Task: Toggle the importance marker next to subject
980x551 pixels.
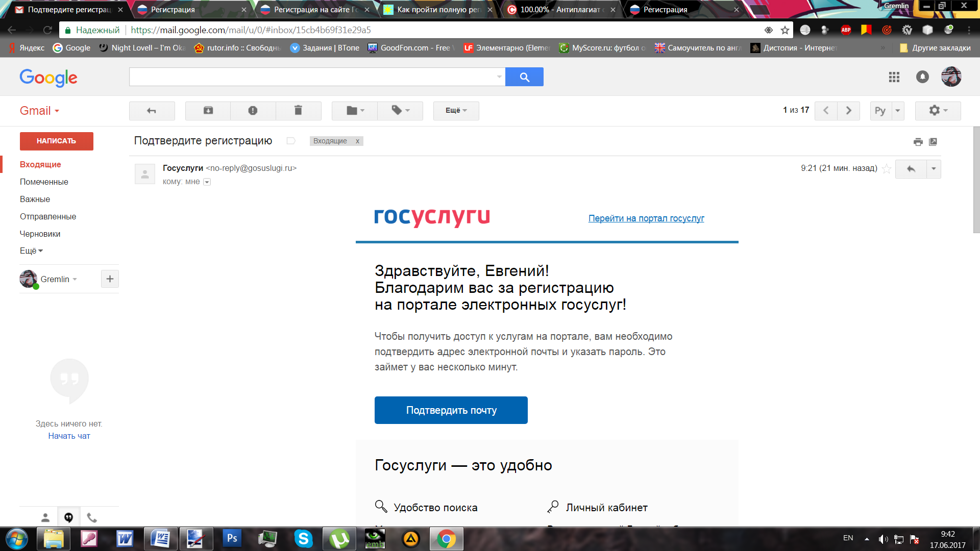Action: pos(291,141)
